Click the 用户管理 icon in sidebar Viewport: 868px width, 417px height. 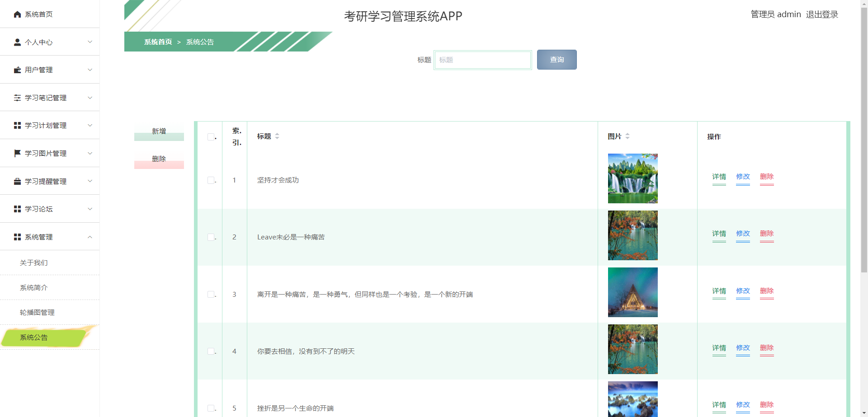point(17,70)
